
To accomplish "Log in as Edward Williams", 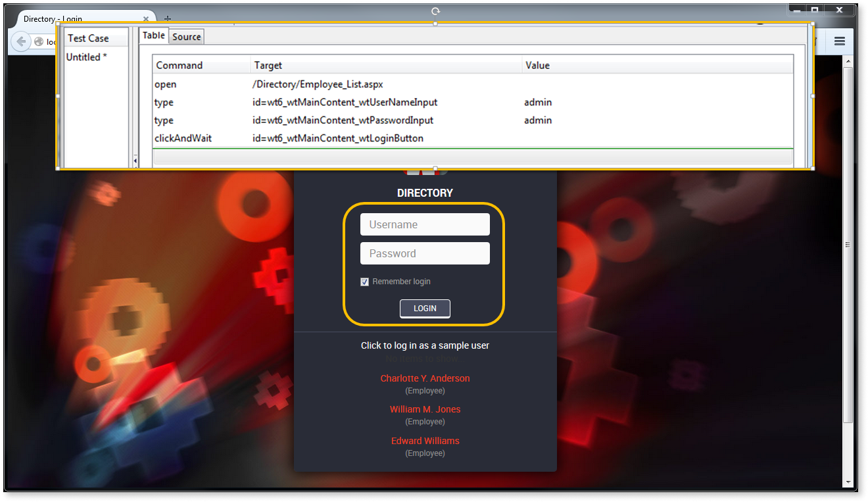I will [x=425, y=441].
